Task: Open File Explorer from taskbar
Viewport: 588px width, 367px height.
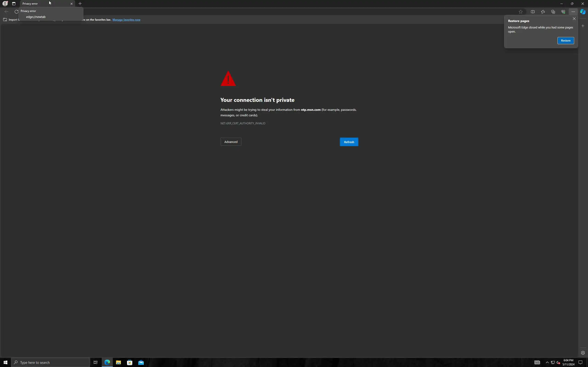Action: (x=118, y=362)
